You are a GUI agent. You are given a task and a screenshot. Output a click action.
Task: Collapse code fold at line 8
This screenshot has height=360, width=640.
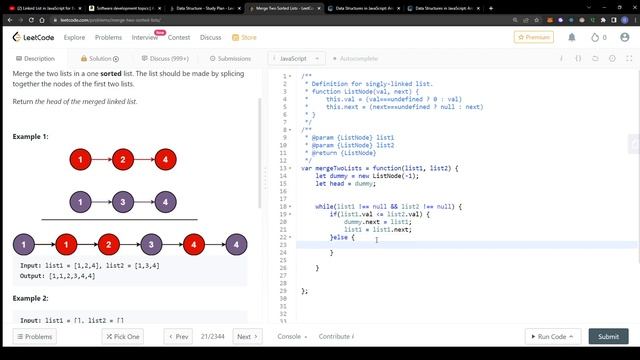(290, 130)
